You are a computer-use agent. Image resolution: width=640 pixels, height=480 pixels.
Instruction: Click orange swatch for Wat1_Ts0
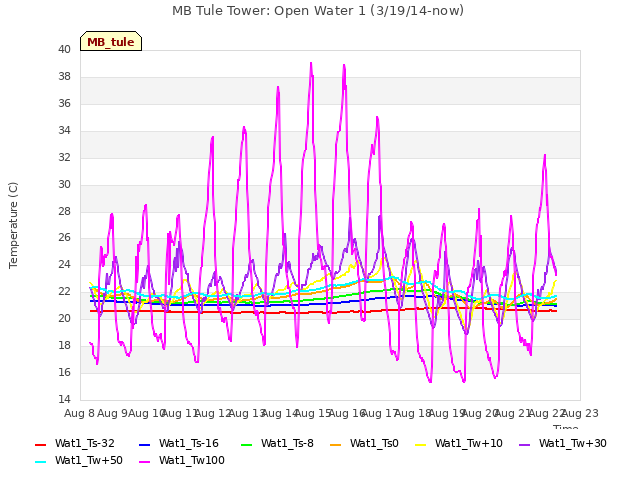point(336,445)
